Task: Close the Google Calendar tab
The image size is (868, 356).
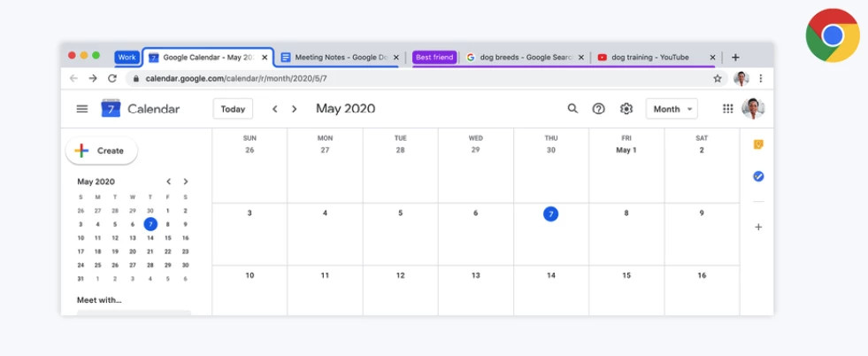Action: [x=265, y=57]
